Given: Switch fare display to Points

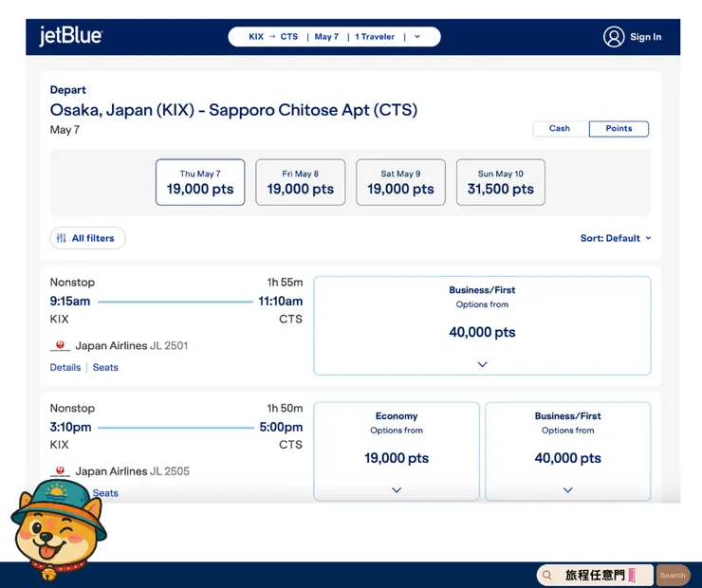Looking at the screenshot, I should pos(619,128).
